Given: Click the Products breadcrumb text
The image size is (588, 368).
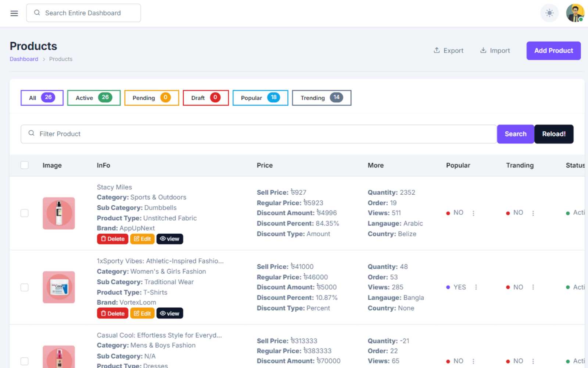Looking at the screenshot, I should tap(61, 59).
